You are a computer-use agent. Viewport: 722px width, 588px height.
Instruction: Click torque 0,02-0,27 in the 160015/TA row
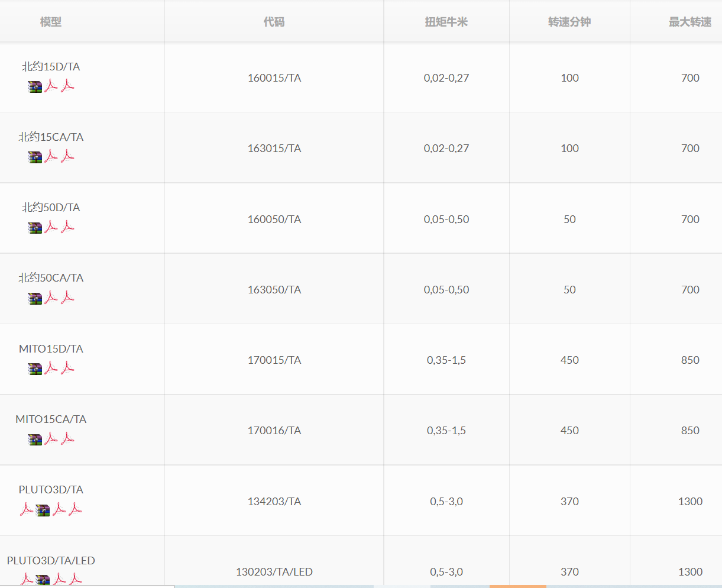pos(446,78)
